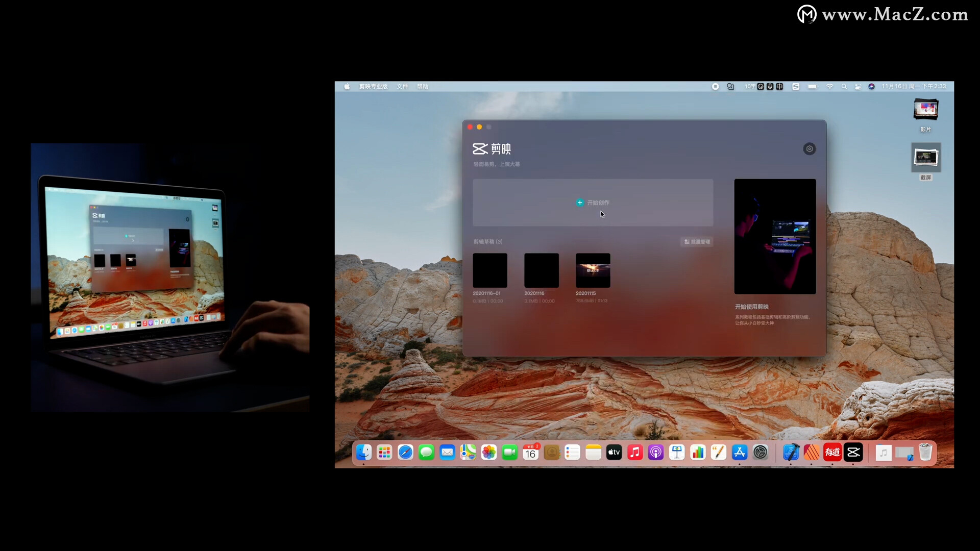Open draft 20201116 thumbnail

click(541, 270)
